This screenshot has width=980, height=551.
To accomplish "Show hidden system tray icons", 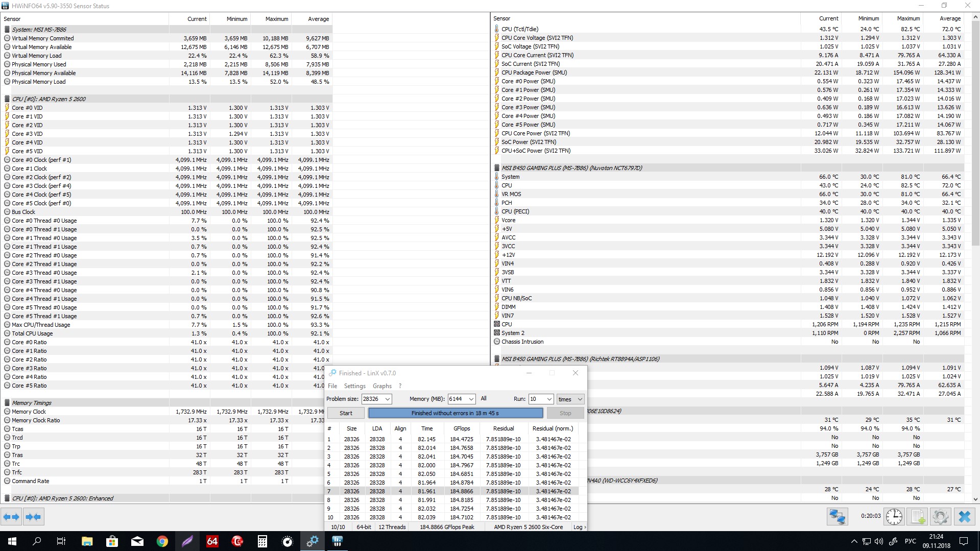I will 854,541.
